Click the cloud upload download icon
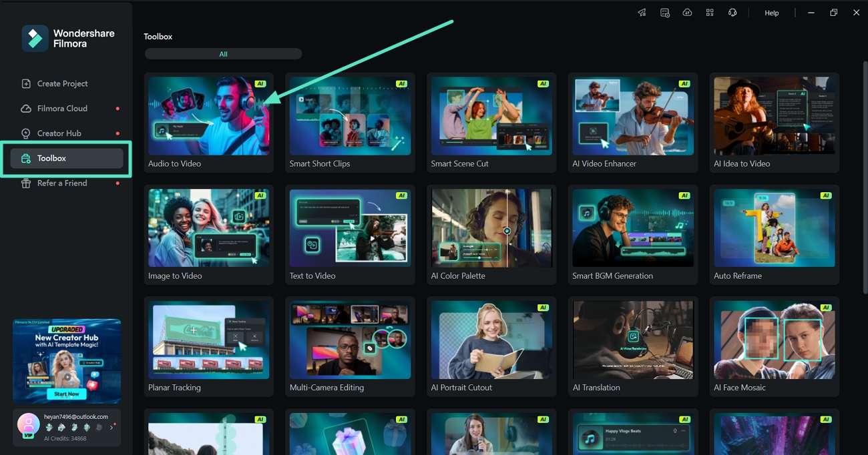The width and height of the screenshot is (868, 455). point(687,13)
